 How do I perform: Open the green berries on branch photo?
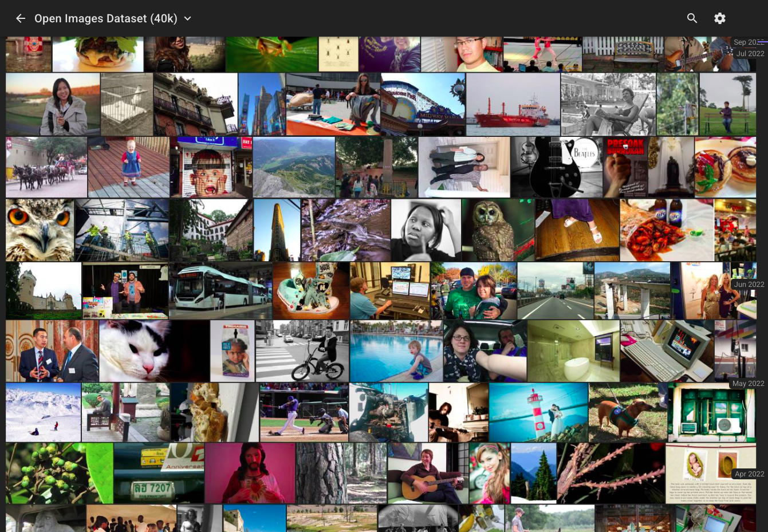pos(60,473)
